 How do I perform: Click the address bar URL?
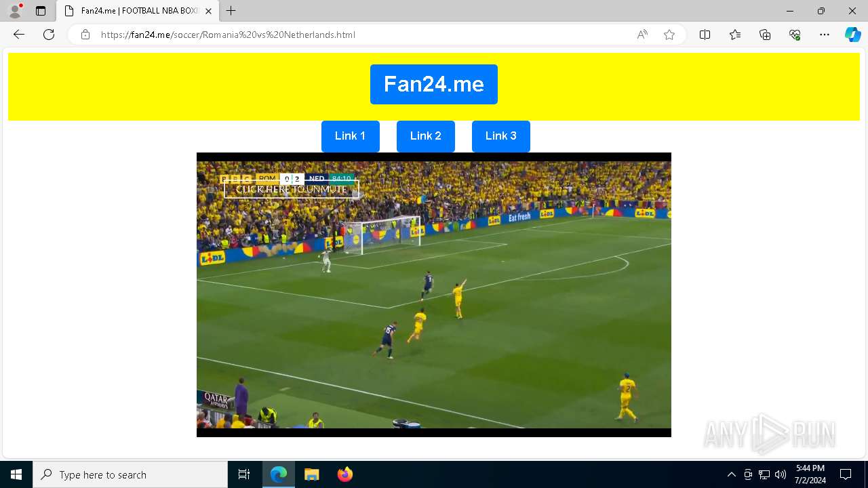pyautogui.click(x=228, y=35)
